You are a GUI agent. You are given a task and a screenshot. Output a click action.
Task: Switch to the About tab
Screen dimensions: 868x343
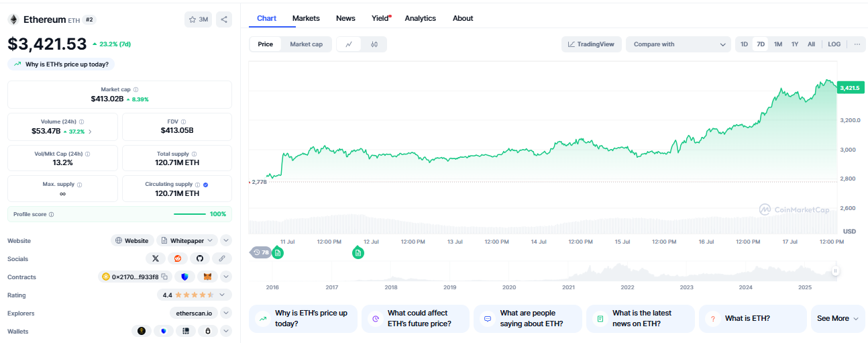[x=463, y=18]
